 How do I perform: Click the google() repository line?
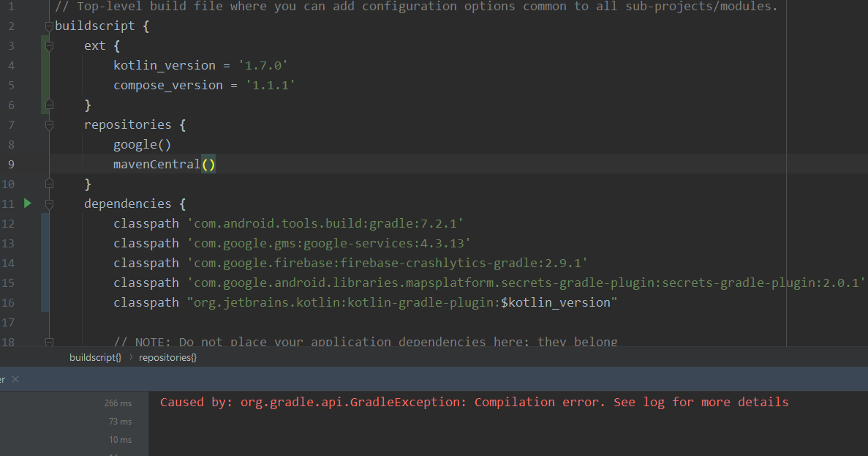143,145
